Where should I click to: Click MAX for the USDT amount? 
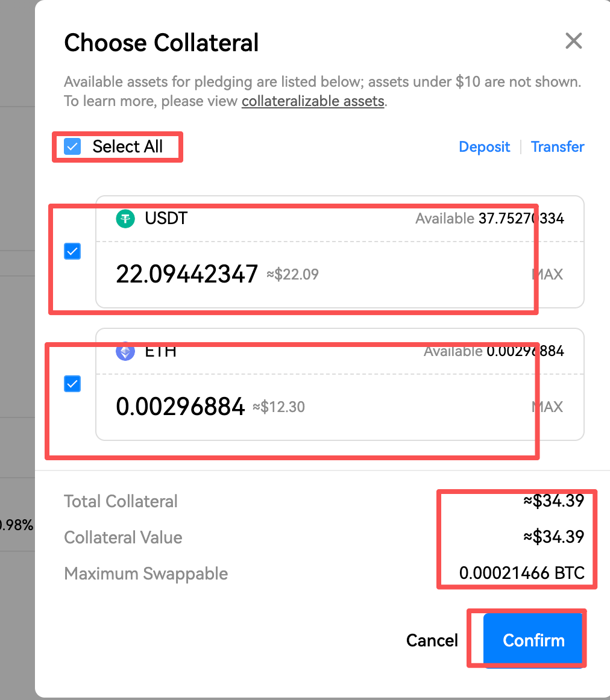click(x=547, y=275)
